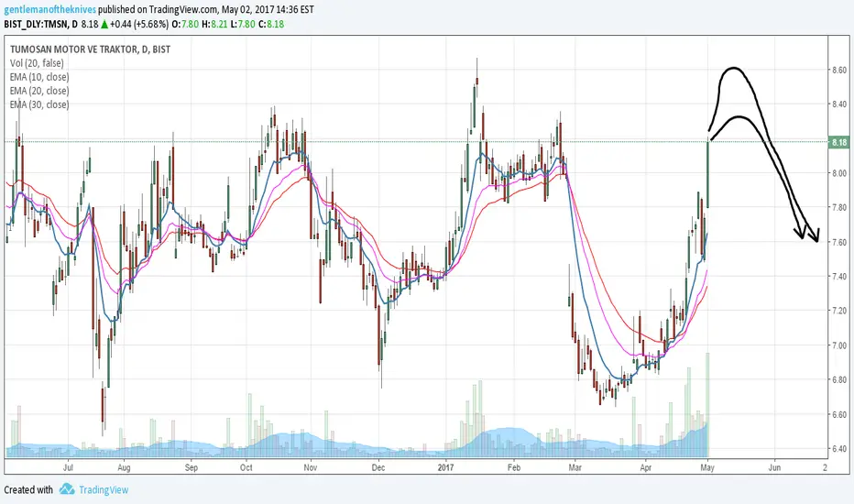Select the EMA (10, close) indicator label
This screenshot has width=854, height=504.
pos(39,77)
